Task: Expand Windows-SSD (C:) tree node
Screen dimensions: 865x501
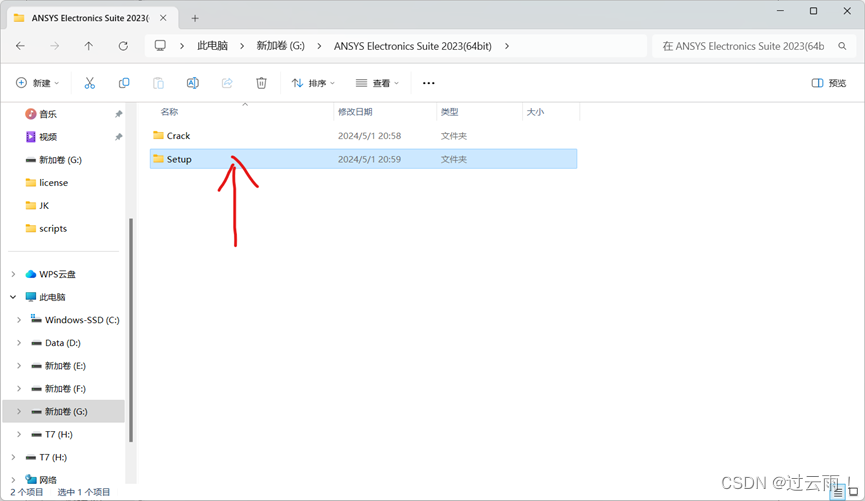Action: [x=19, y=320]
